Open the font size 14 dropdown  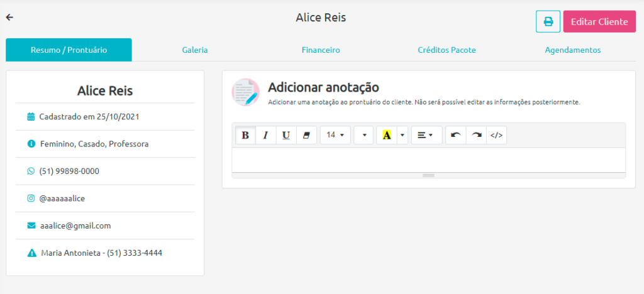coord(335,135)
